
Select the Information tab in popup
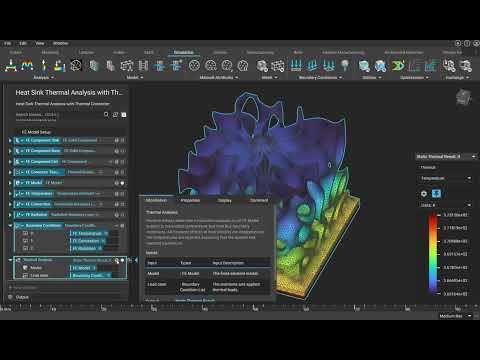[x=156, y=200]
